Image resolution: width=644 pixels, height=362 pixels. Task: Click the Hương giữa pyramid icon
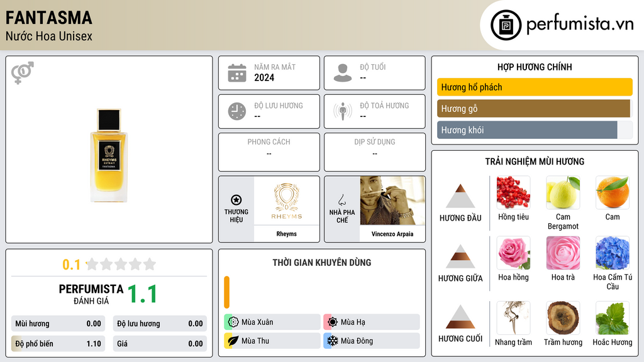(460, 256)
